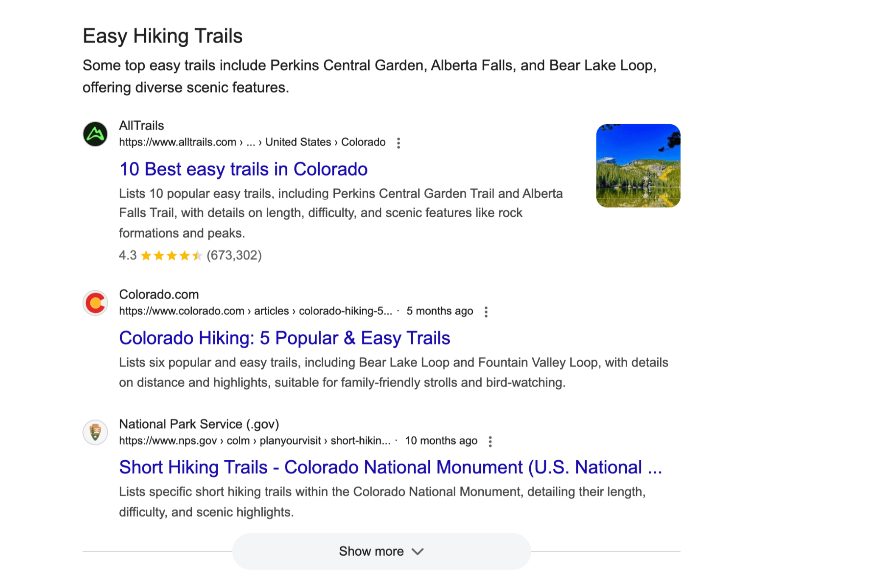This screenshot has width=869, height=588.
Task: Click the mountain lake thumbnail image
Action: (x=638, y=166)
